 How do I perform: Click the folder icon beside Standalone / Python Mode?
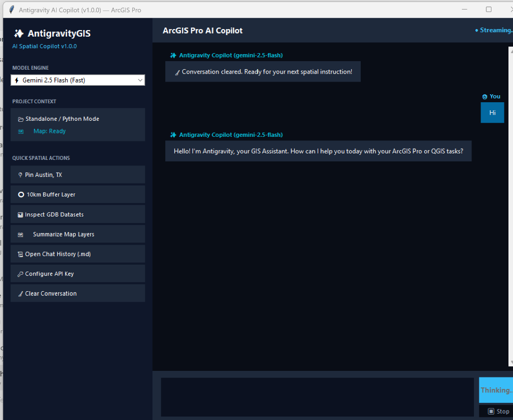(21, 119)
